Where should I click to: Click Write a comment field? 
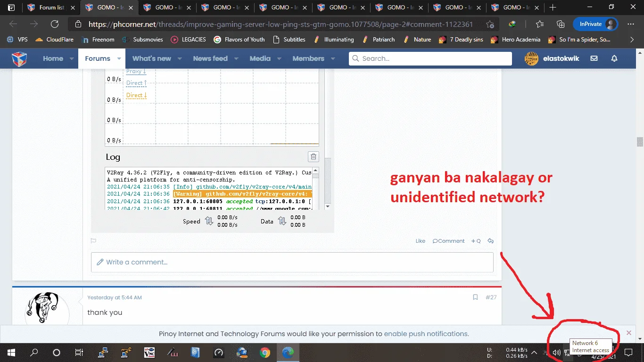tap(292, 262)
